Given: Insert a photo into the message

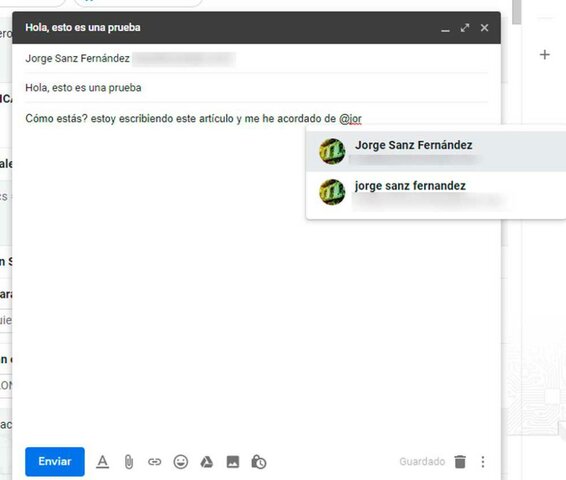Looking at the screenshot, I should coord(233,462).
